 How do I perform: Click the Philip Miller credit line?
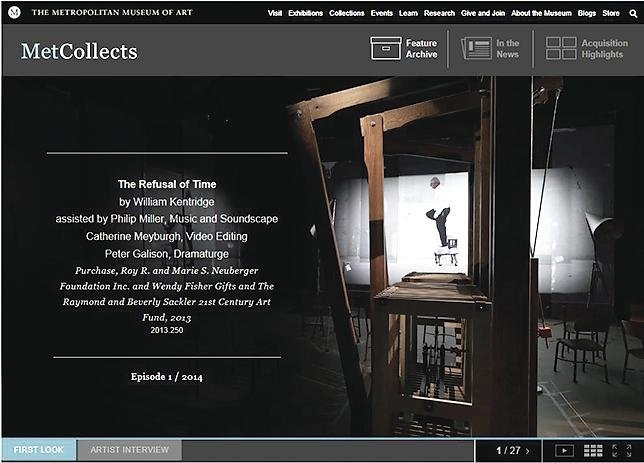click(x=167, y=219)
